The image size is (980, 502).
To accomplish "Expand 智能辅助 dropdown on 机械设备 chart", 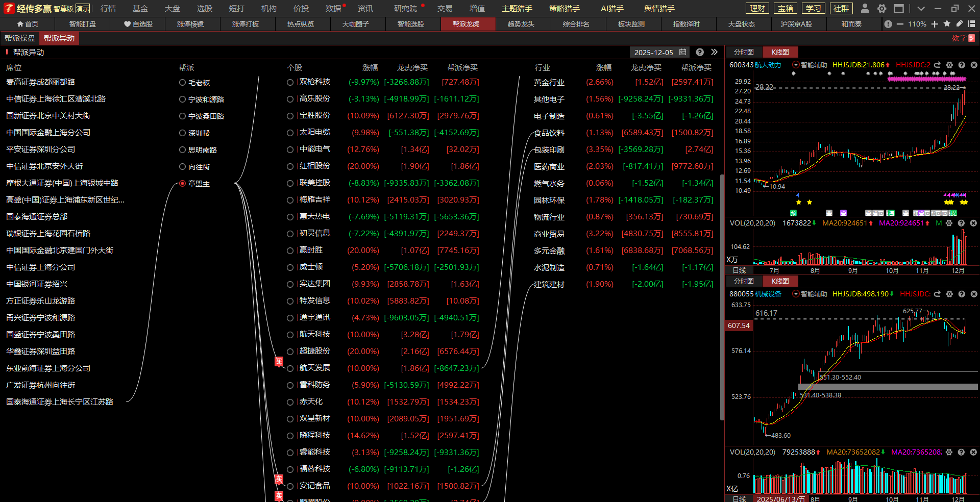I will point(796,294).
